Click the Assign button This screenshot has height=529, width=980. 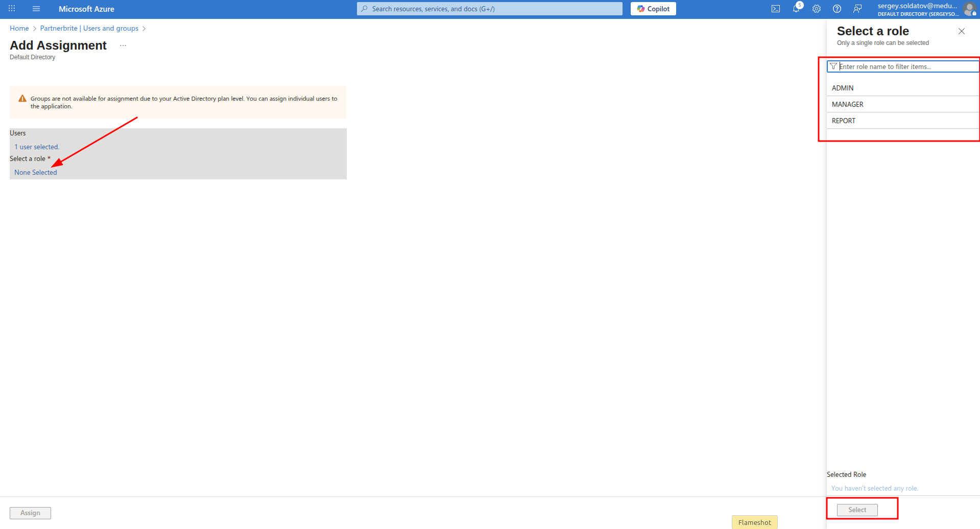click(30, 513)
